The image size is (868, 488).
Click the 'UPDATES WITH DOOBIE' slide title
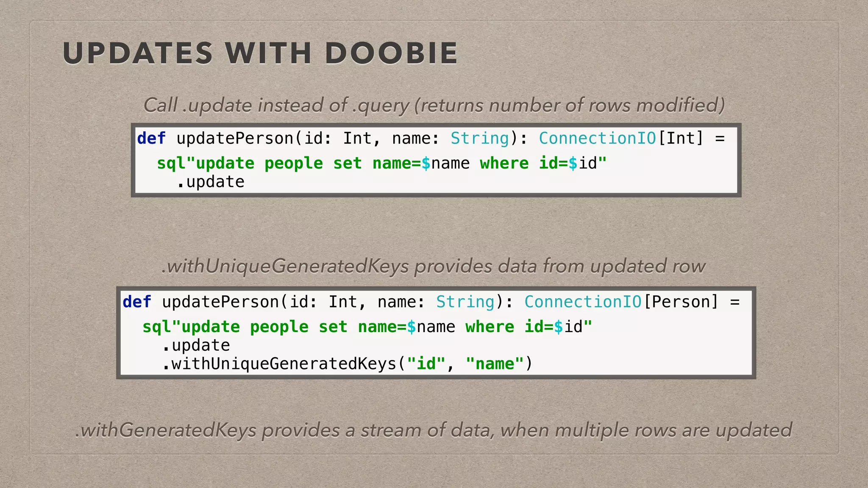pyautogui.click(x=260, y=54)
